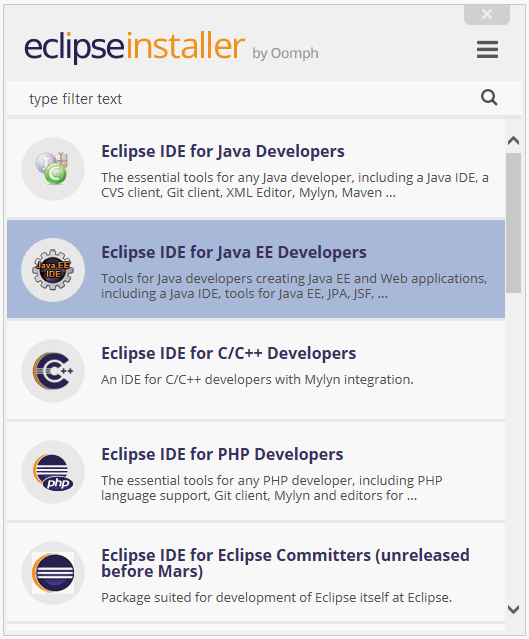The image size is (529, 639).
Task: Click the C/C++ package icon
Action: [53, 371]
